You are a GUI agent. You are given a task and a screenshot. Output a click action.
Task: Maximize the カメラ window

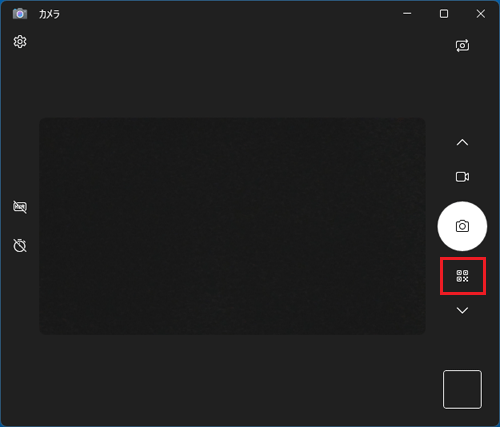pos(444,14)
